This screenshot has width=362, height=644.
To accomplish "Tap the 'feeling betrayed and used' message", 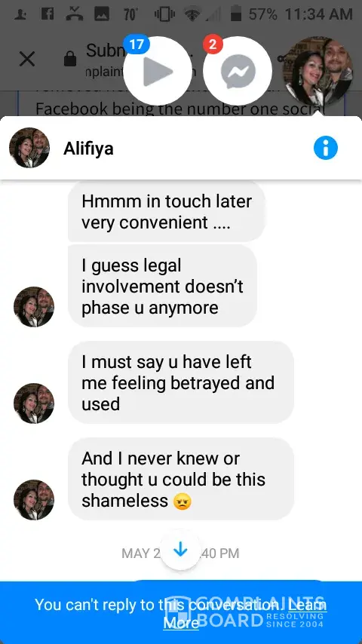I will 181,382.
